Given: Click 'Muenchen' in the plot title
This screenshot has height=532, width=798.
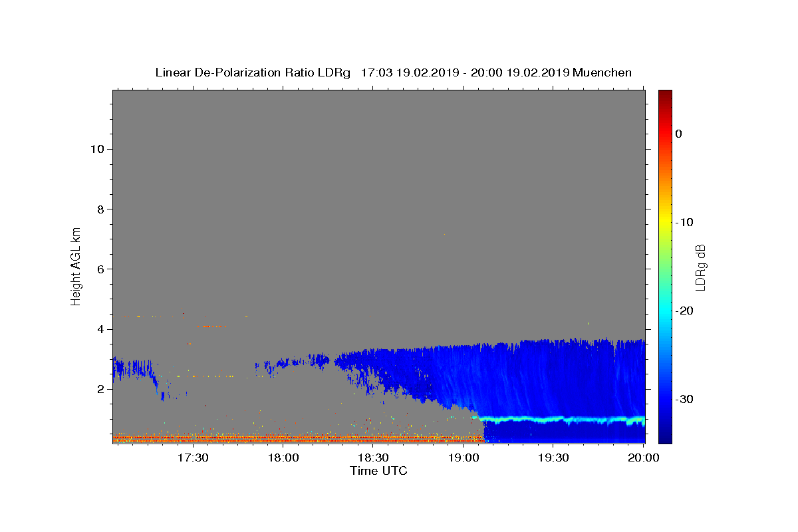Looking at the screenshot, I should click(602, 72).
